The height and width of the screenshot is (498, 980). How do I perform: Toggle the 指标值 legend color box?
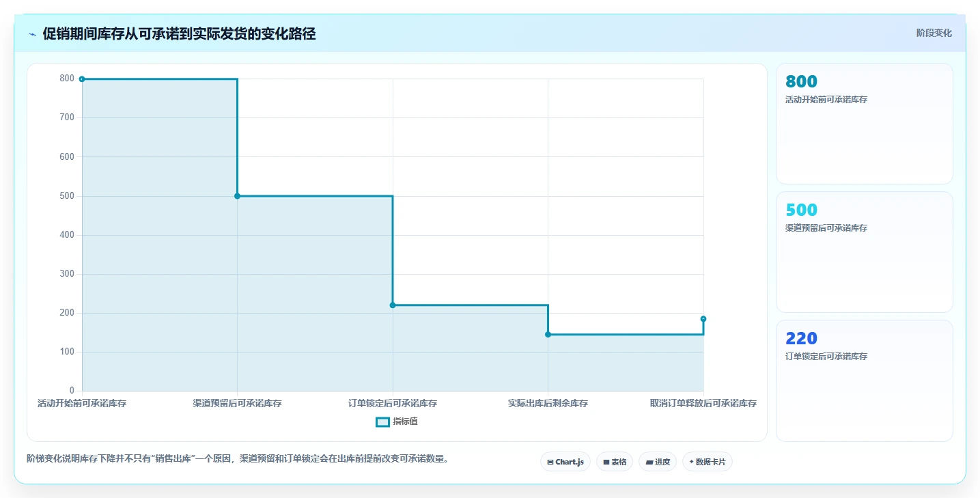382,421
